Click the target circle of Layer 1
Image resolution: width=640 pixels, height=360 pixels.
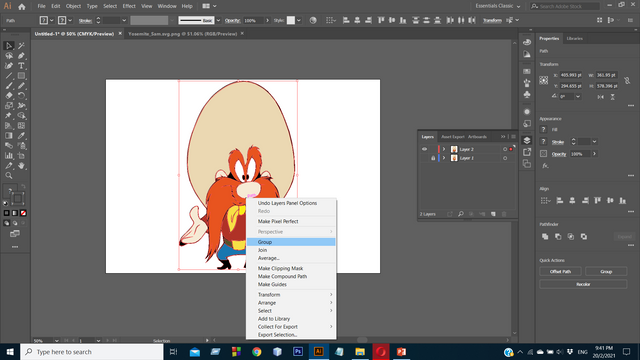pos(505,158)
